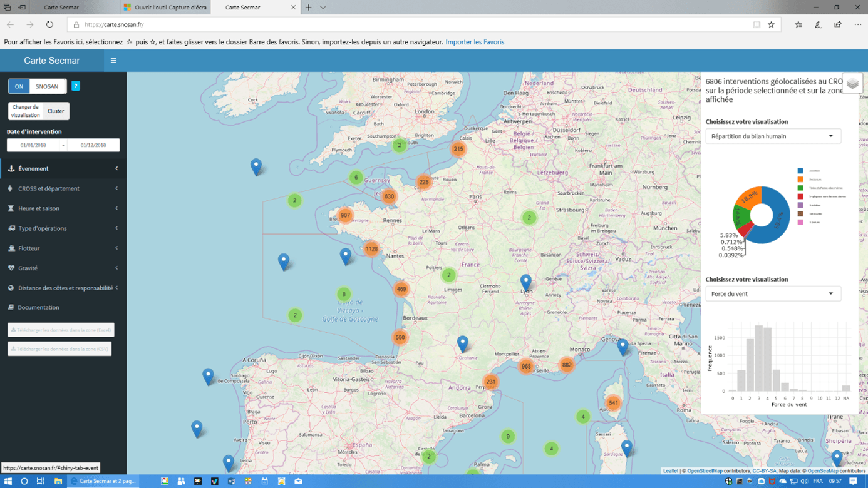868x488 pixels.
Task: Select the SNOSAN toggle option
Action: point(47,86)
